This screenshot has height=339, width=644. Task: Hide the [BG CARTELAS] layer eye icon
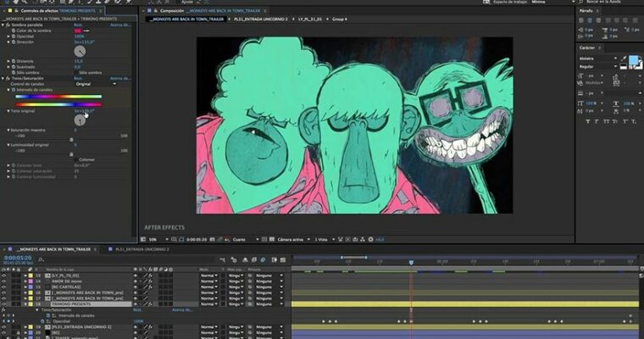click(3, 286)
